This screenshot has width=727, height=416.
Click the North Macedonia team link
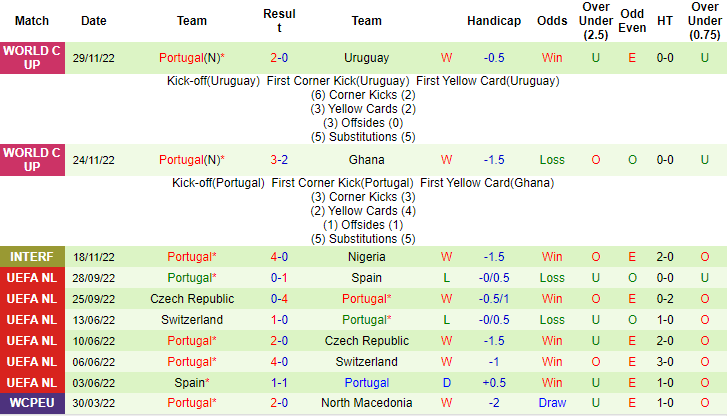366,403
